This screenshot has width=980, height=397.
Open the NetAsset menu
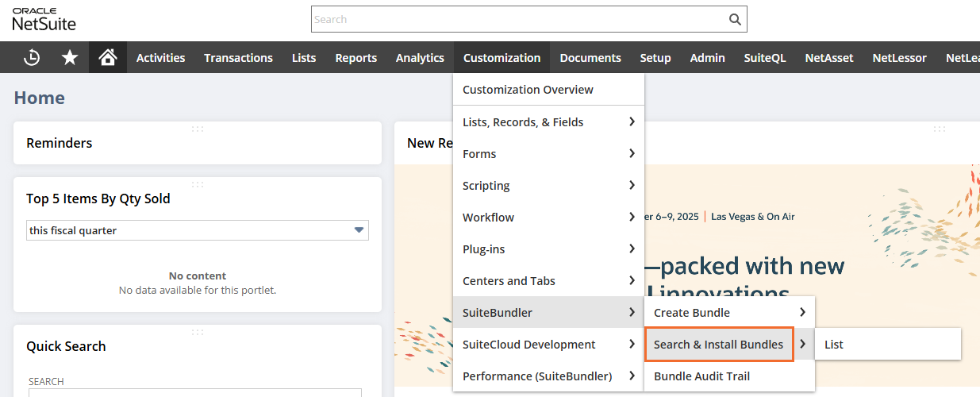click(829, 57)
